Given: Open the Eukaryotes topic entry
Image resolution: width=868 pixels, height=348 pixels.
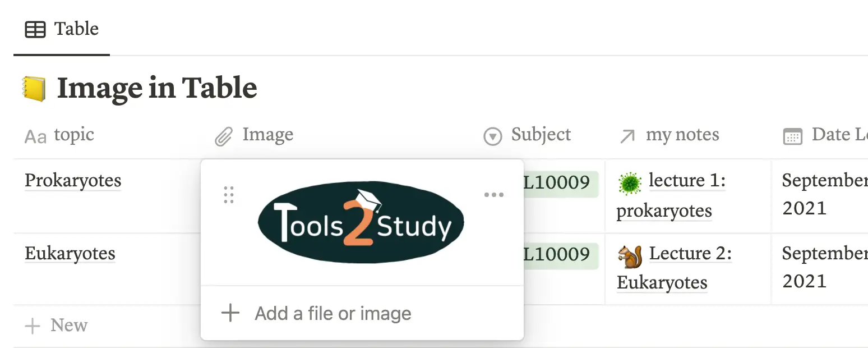Looking at the screenshot, I should [70, 253].
